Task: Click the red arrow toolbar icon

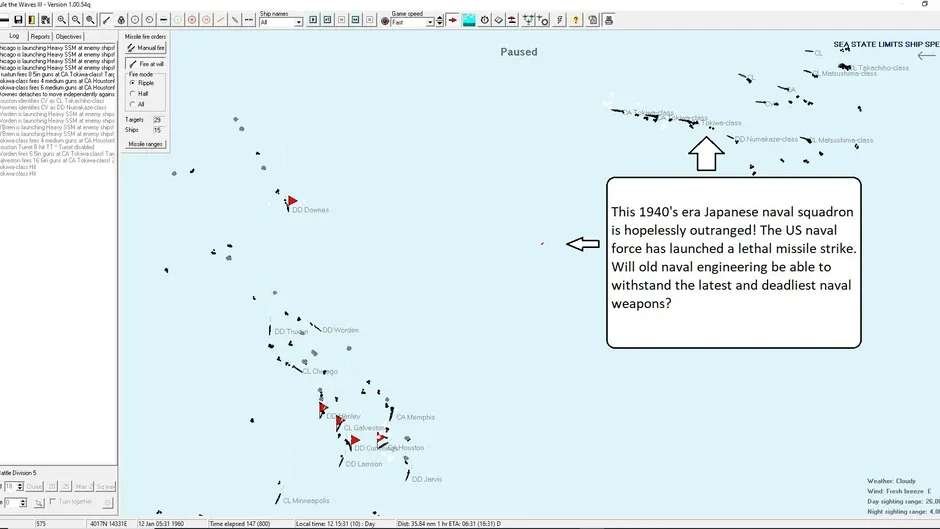Action: (x=453, y=20)
